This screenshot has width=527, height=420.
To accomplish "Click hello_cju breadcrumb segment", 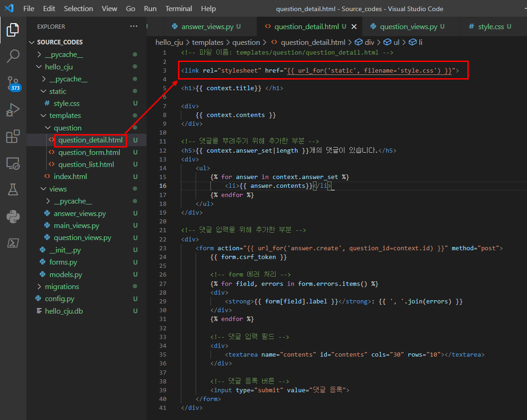I will (169, 43).
